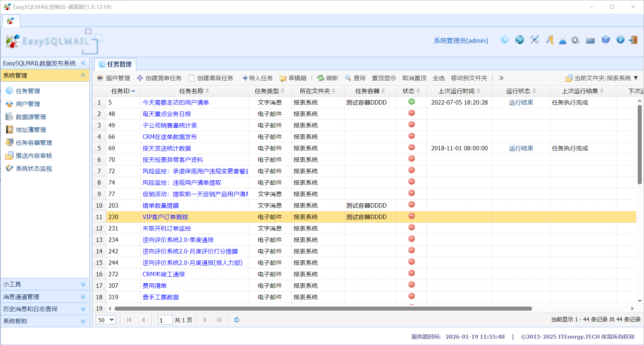This screenshot has height=345, width=644.
Task: Click the golden keys icon in header
Action: point(550,40)
